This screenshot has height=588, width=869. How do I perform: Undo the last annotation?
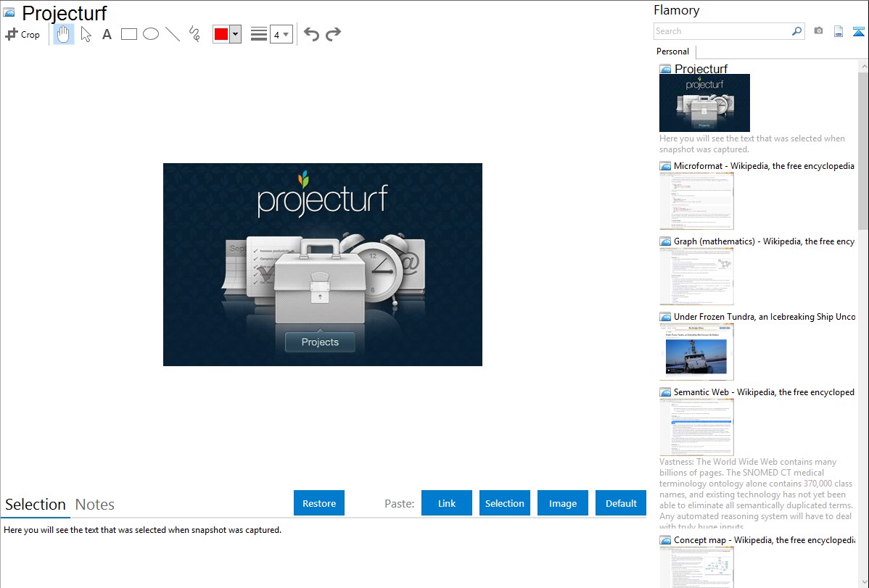point(311,34)
